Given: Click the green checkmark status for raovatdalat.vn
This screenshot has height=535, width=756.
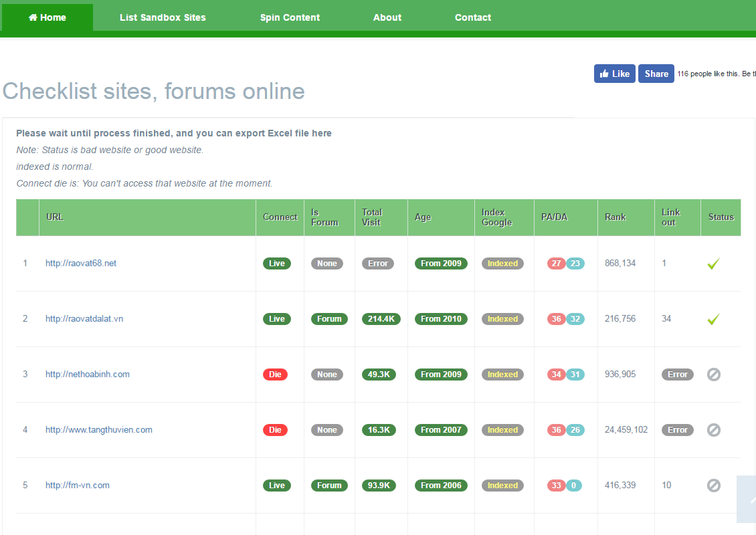Looking at the screenshot, I should click(x=713, y=320).
